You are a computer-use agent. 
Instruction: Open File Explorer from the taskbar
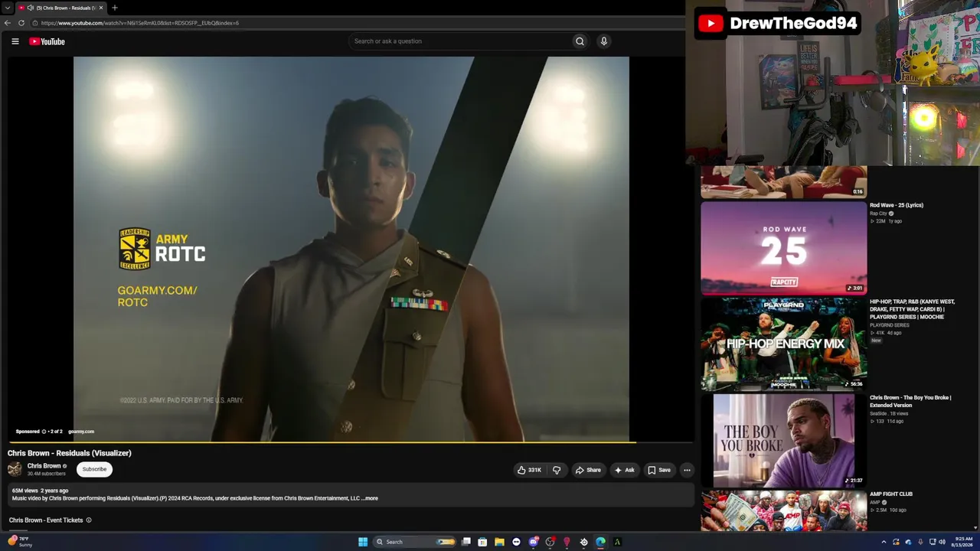[499, 542]
